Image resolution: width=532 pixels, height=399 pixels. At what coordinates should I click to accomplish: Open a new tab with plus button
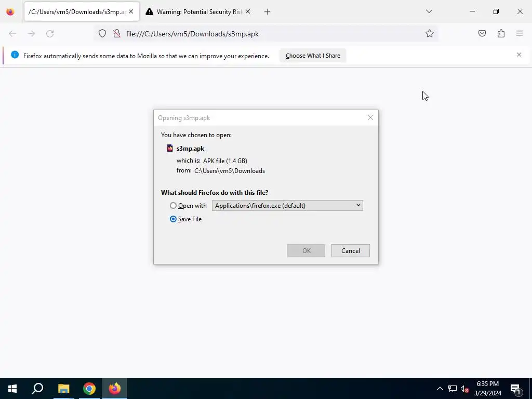(268, 12)
